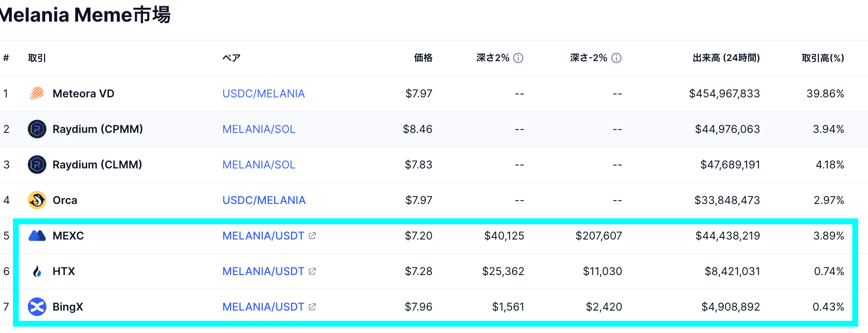Click the BingX exchange logo
This screenshot has width=868, height=333.
[x=37, y=307]
